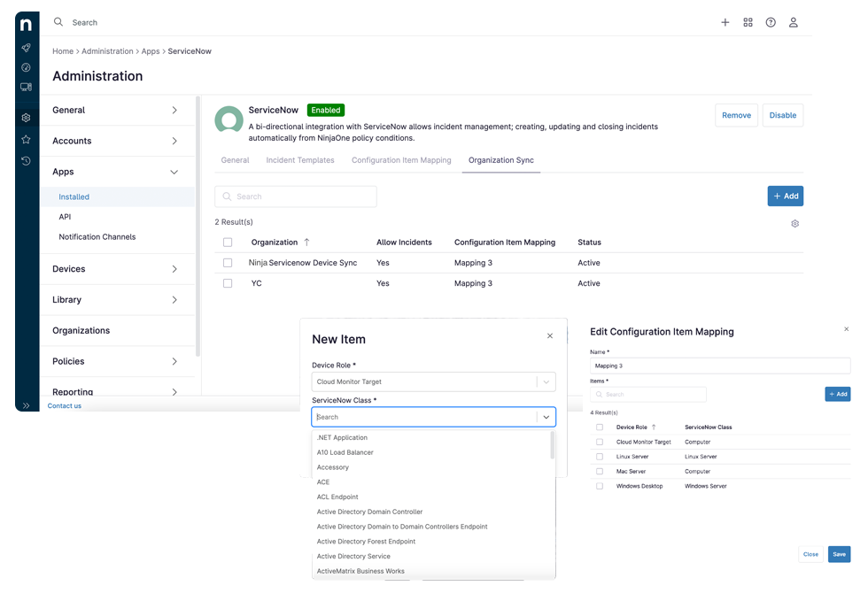Switch to the Incident Templates tab

point(300,160)
